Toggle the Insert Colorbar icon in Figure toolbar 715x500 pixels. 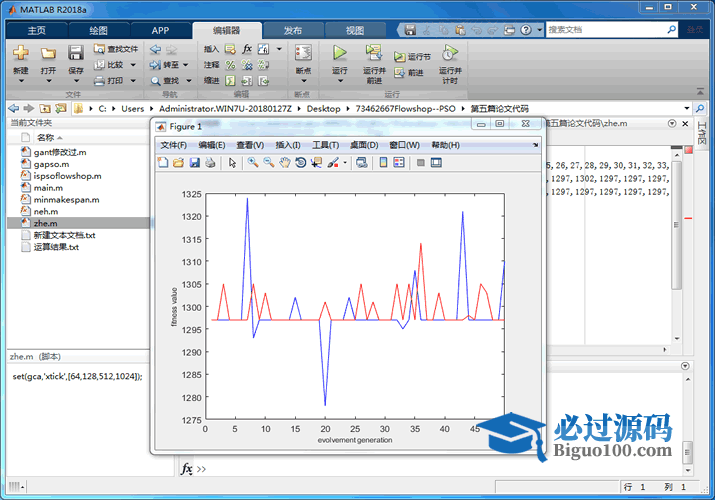[x=382, y=163]
